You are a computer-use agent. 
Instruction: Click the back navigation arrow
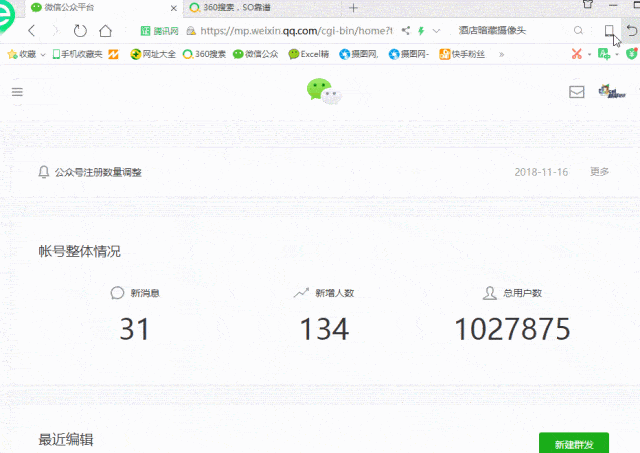[x=32, y=31]
